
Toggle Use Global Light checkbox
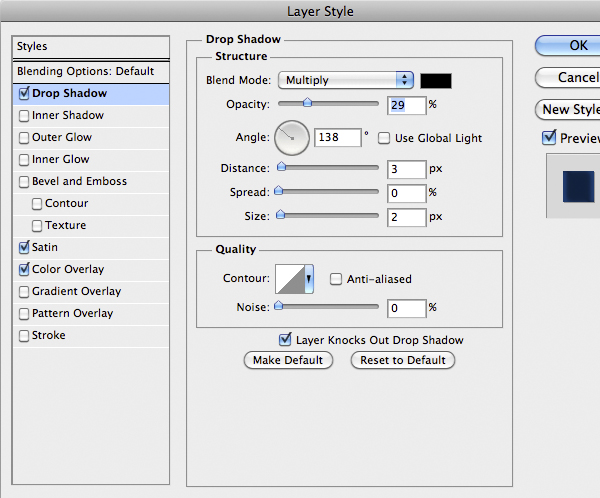pyautogui.click(x=384, y=137)
